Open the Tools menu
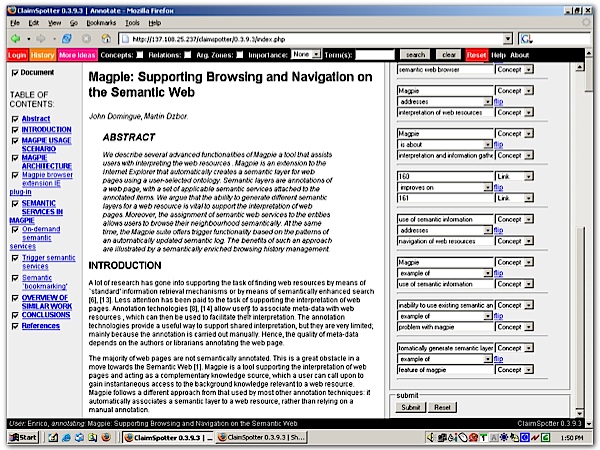The width and height of the screenshot is (600, 450). pos(132,23)
